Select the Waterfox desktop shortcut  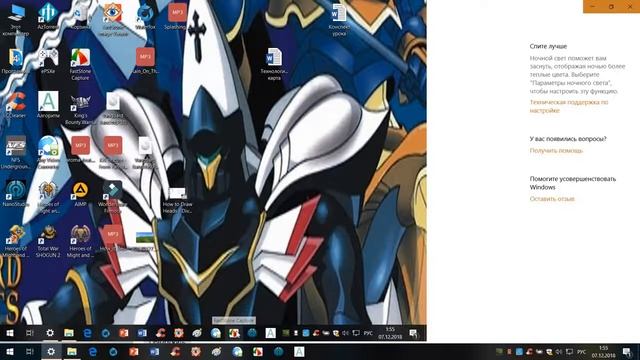[145, 17]
